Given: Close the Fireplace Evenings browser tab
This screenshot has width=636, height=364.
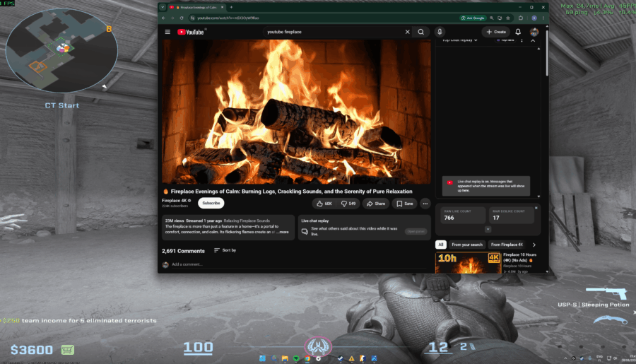Looking at the screenshot, I should point(223,7).
